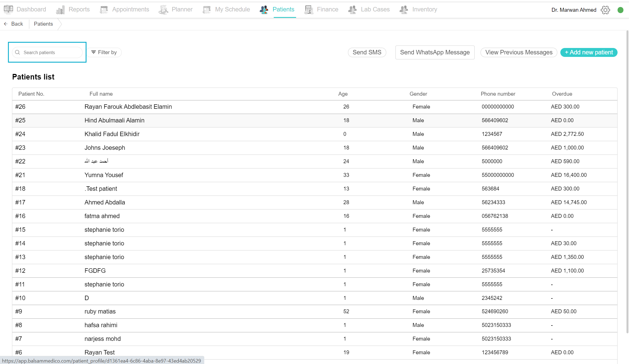629x364 pixels.
Task: Open patient Yumna Yousef's row
Action: point(104,175)
